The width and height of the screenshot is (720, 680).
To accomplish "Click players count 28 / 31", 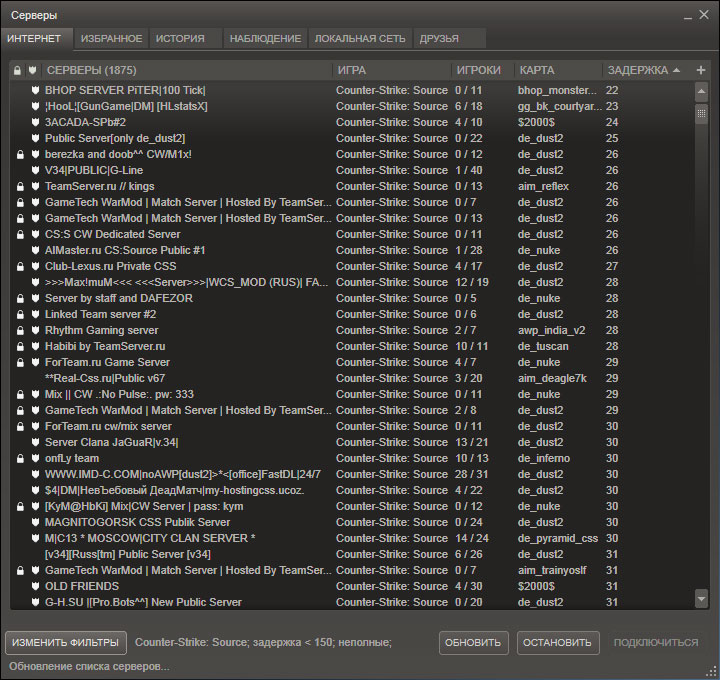I will pos(472,474).
